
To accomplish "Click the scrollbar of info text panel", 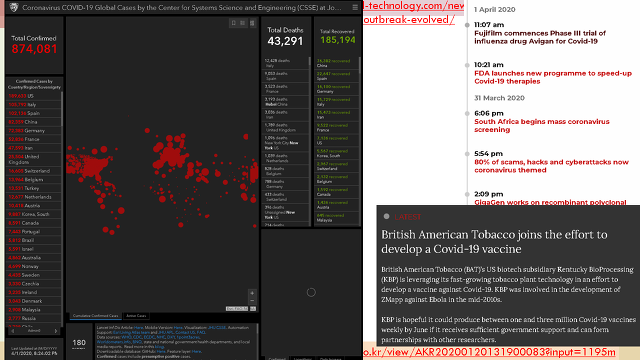I will tap(258, 341).
